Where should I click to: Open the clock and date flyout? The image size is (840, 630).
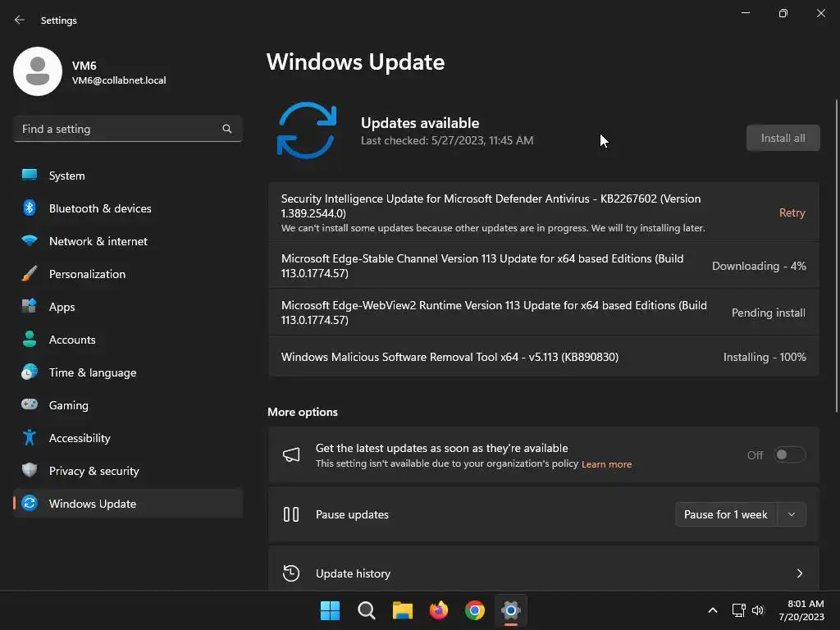point(801,610)
